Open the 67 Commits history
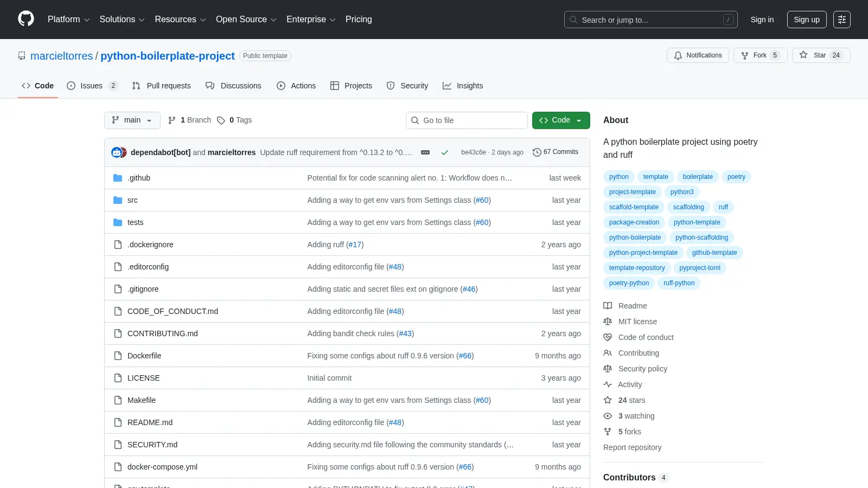The width and height of the screenshot is (868, 488). tap(556, 152)
